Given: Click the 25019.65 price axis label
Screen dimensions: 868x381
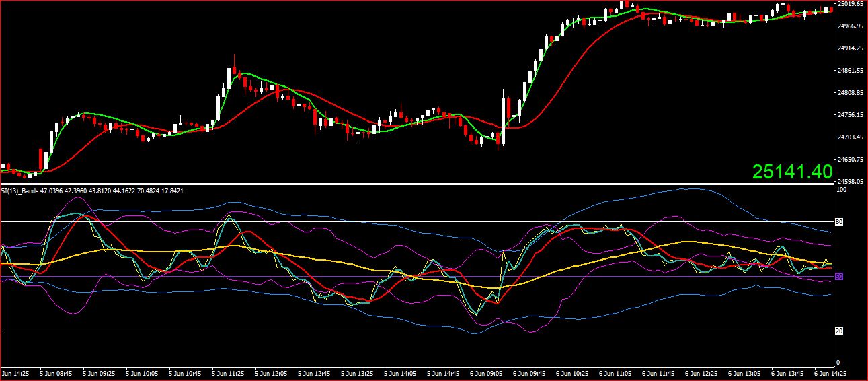Looking at the screenshot, I should (x=851, y=4).
